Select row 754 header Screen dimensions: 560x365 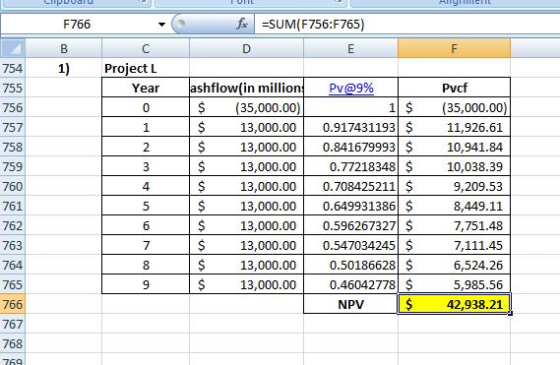(x=13, y=68)
